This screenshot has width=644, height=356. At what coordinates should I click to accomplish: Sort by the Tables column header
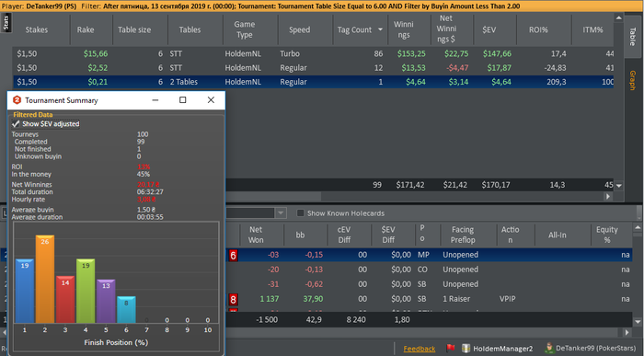click(190, 29)
